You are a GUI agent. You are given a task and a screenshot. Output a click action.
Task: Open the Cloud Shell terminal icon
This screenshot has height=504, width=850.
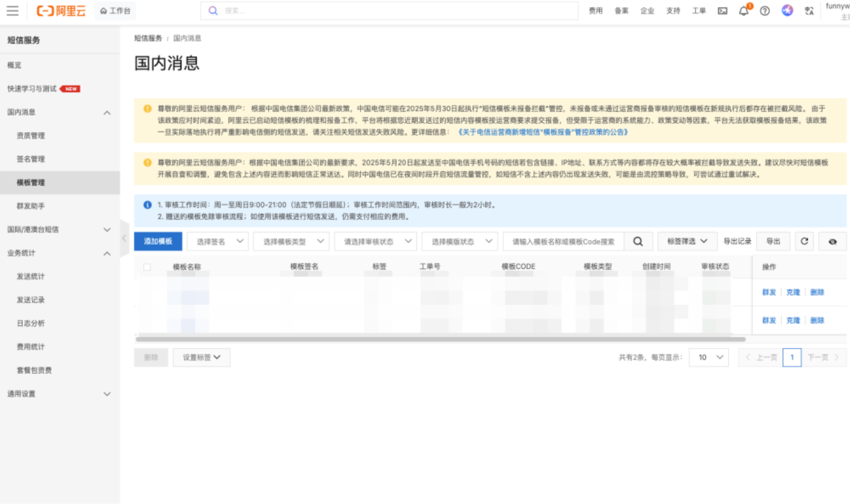tap(722, 11)
